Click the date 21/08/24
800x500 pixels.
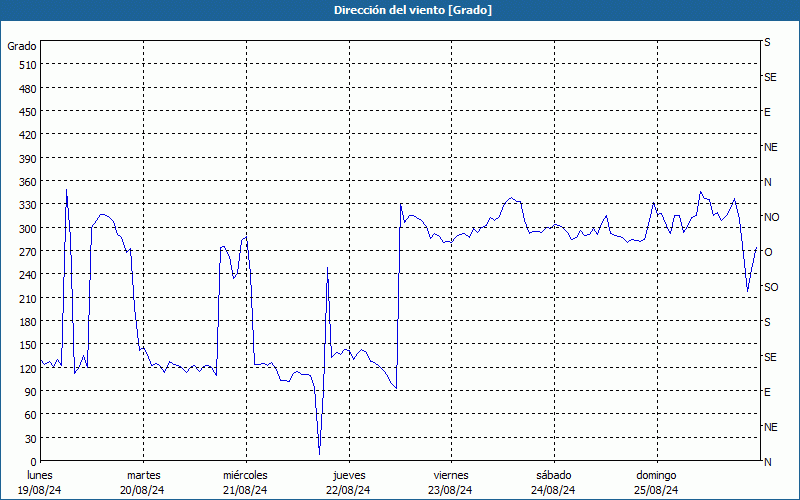click(x=245, y=490)
